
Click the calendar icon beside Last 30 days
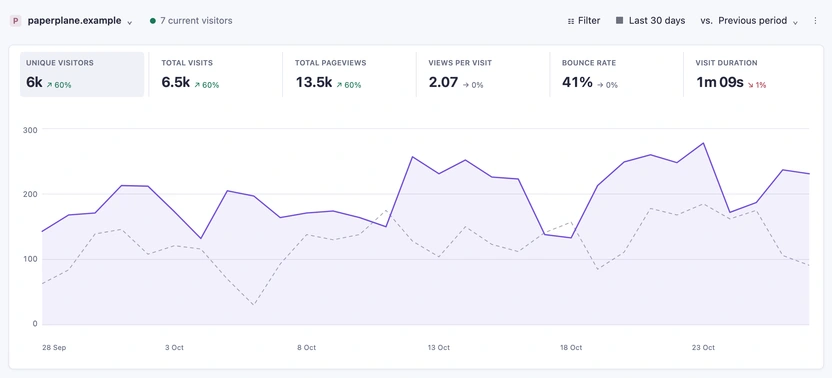click(619, 21)
